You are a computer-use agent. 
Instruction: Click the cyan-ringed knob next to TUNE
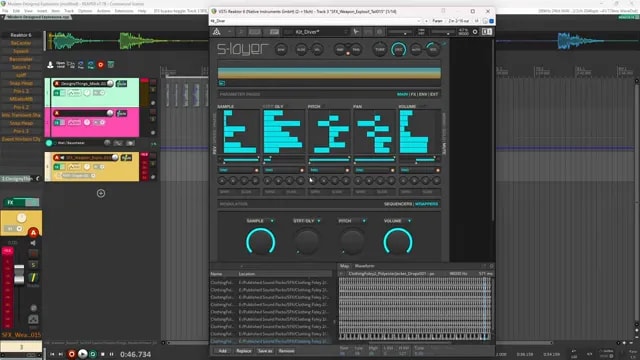398,49
